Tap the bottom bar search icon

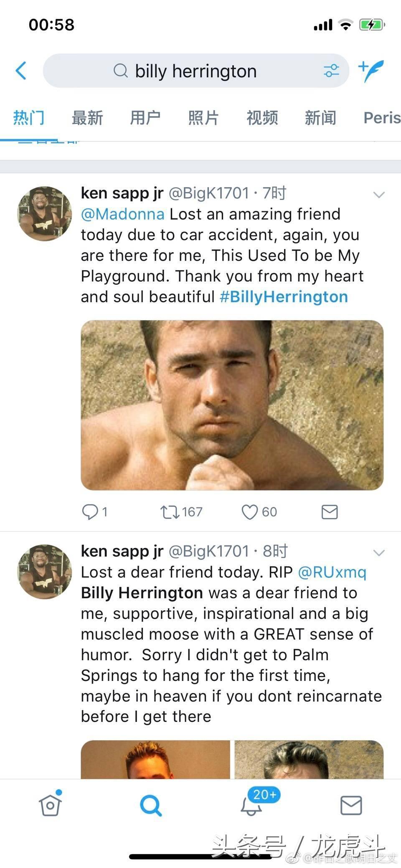click(x=151, y=805)
